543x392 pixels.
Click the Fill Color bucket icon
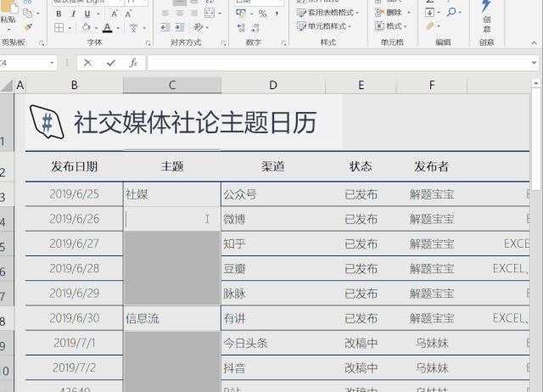[86, 27]
